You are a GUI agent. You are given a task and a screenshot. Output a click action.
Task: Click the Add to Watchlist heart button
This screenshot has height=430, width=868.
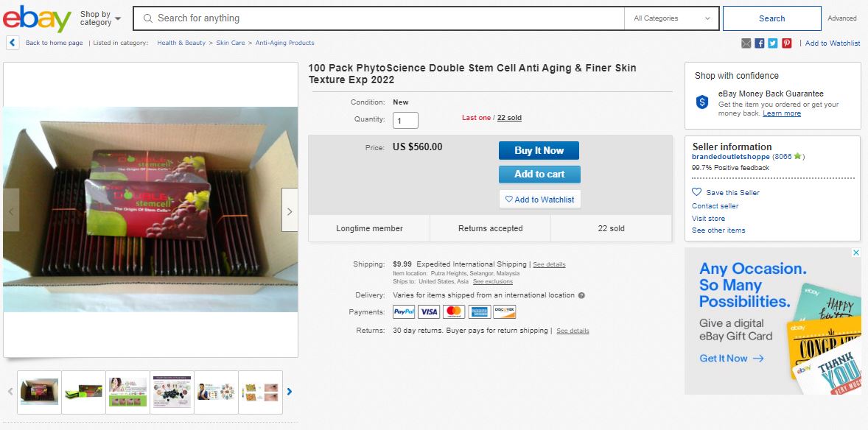539,199
